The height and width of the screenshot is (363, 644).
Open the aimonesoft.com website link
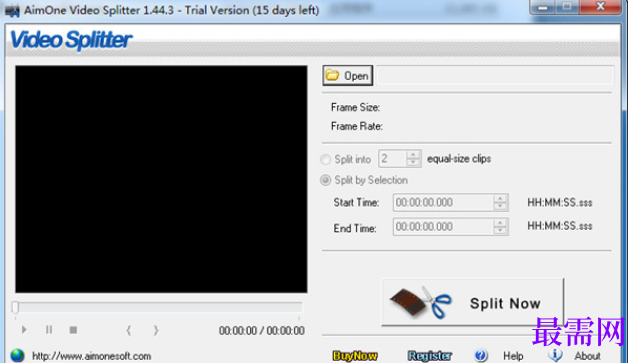(x=92, y=356)
